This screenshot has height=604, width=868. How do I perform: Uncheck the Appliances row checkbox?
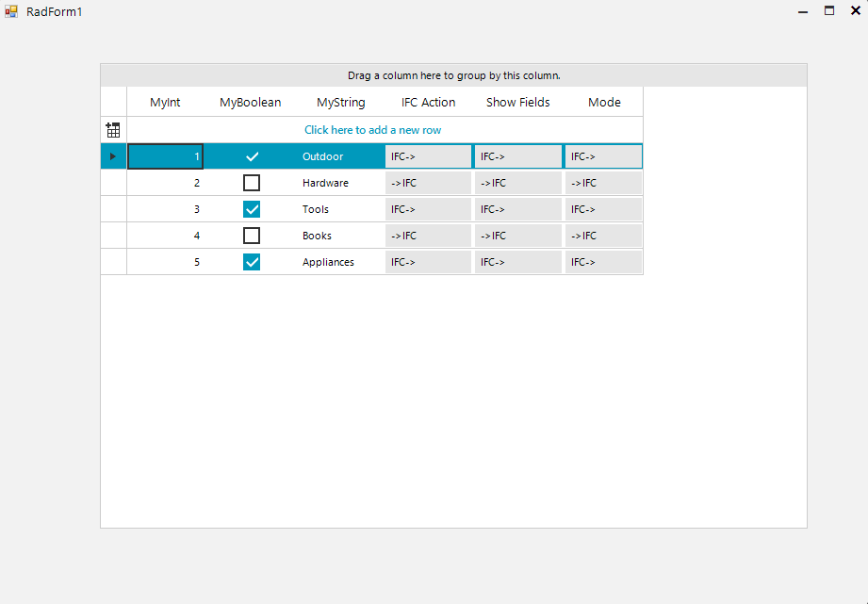252,262
